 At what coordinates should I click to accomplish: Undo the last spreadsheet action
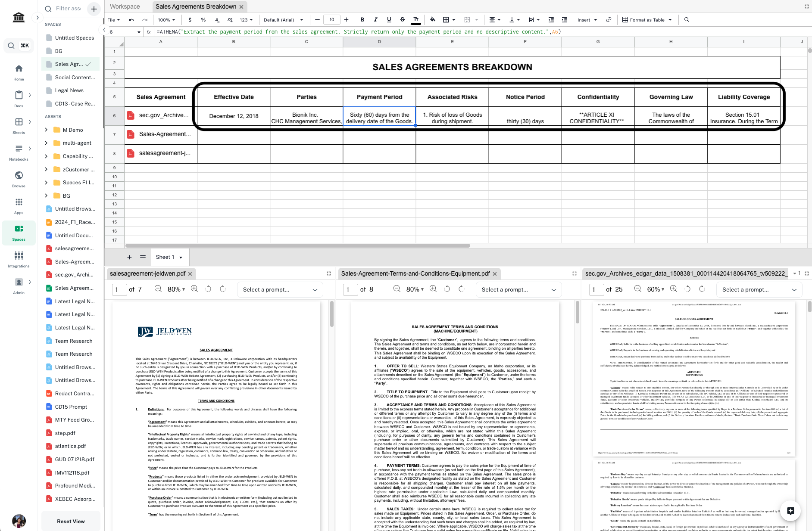(x=131, y=20)
